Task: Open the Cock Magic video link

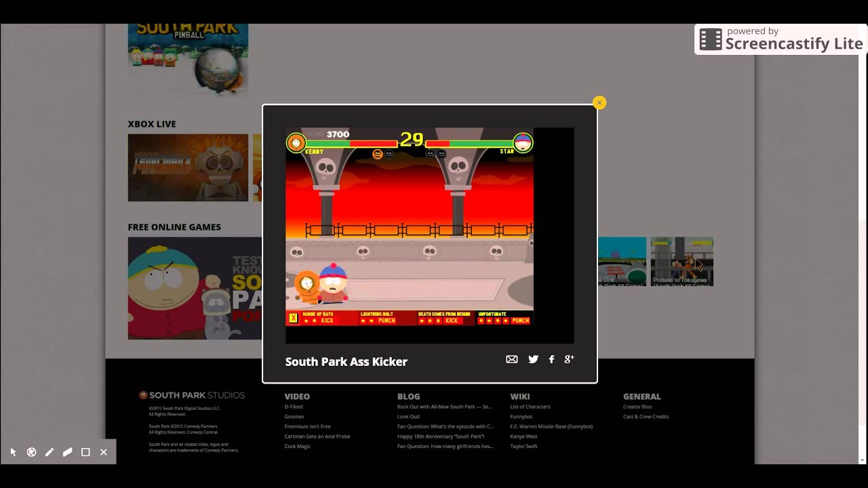Action: point(298,447)
